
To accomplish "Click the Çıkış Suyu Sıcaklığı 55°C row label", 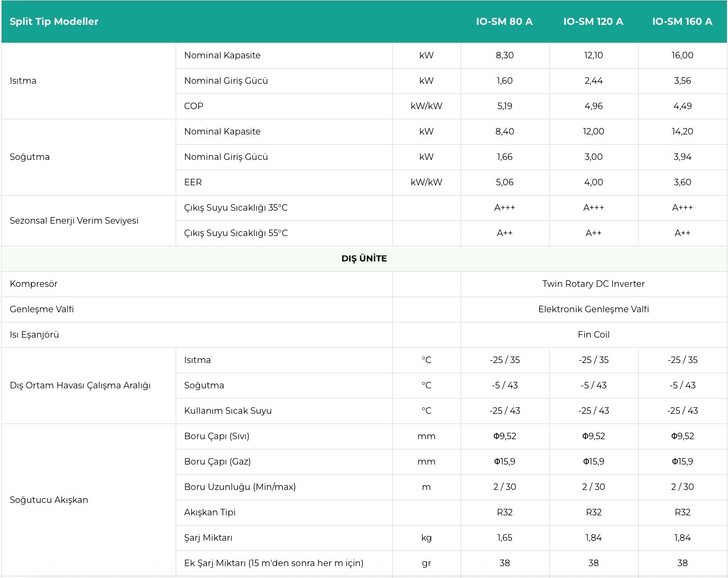I will tap(236, 233).
